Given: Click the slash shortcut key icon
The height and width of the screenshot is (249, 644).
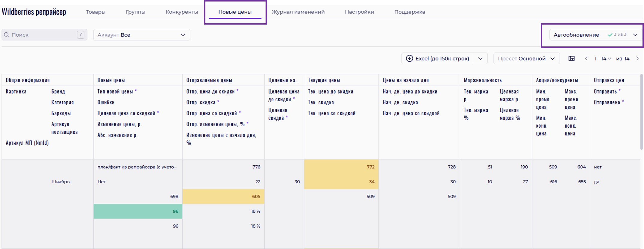Looking at the screenshot, I should click(x=81, y=35).
